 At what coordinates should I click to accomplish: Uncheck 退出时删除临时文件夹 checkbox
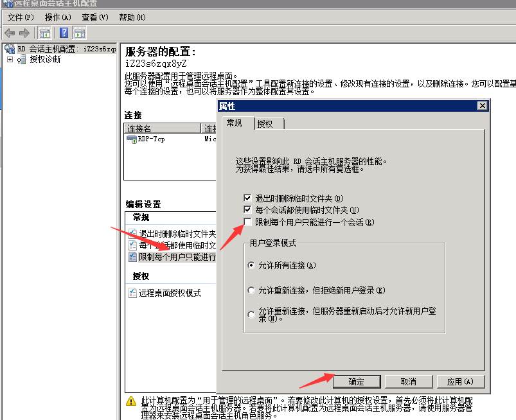(x=247, y=198)
